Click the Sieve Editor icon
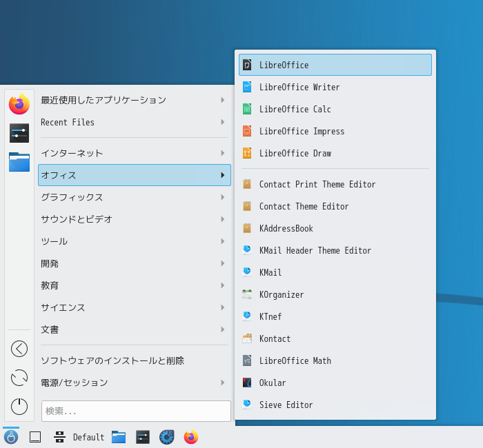The height and width of the screenshot is (448, 483). 247,405
